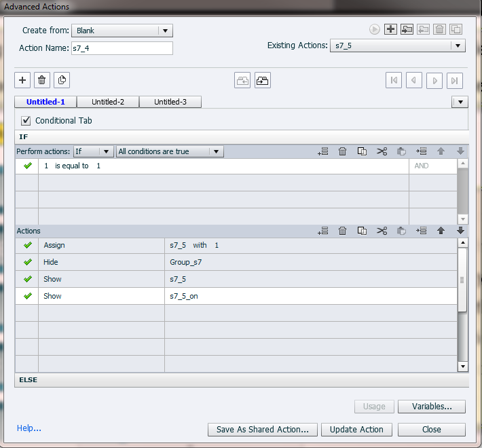Open the Help link
The height and width of the screenshot is (448, 482).
(x=29, y=428)
